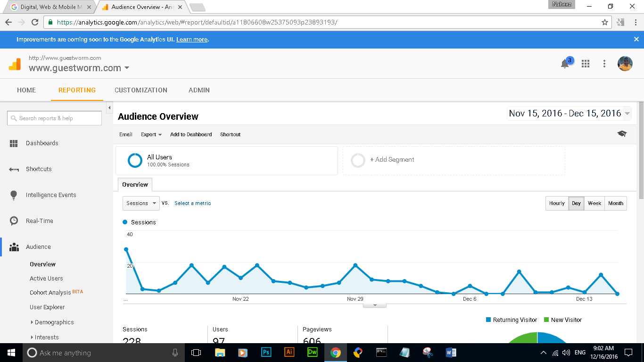Click the Select a metric link
The width and height of the screenshot is (644, 362).
[x=192, y=203]
